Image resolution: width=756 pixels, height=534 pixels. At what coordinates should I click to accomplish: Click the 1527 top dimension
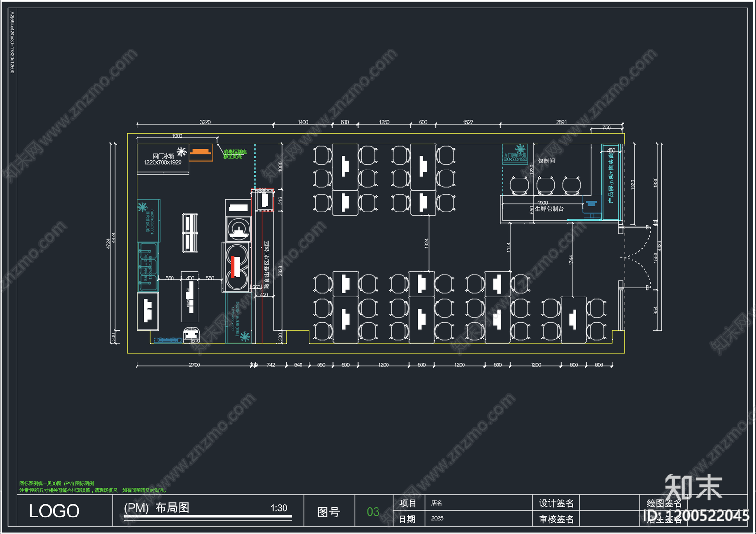[468, 122]
